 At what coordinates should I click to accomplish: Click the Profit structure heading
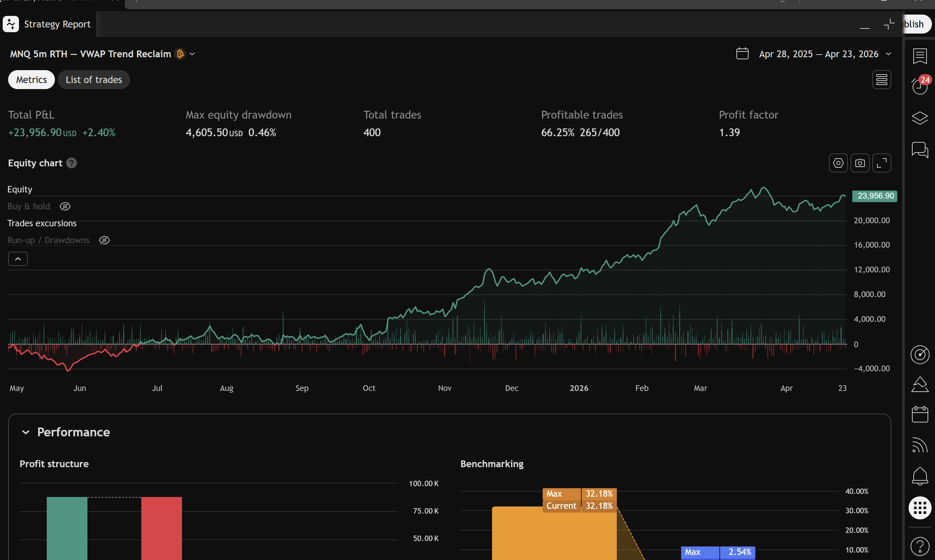tap(54, 464)
